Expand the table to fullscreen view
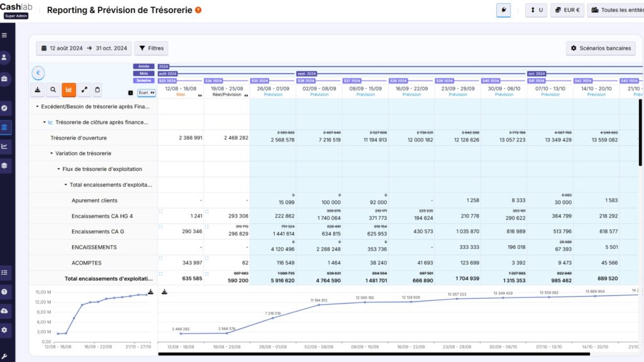Viewport: 644px width, 362px height. coord(84,89)
